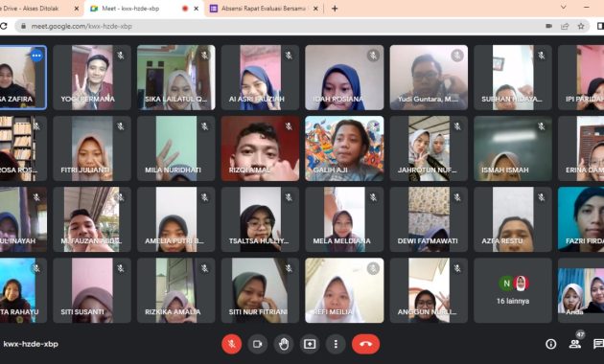
Task: Unmute microphone with red mic button
Action: coord(231,344)
